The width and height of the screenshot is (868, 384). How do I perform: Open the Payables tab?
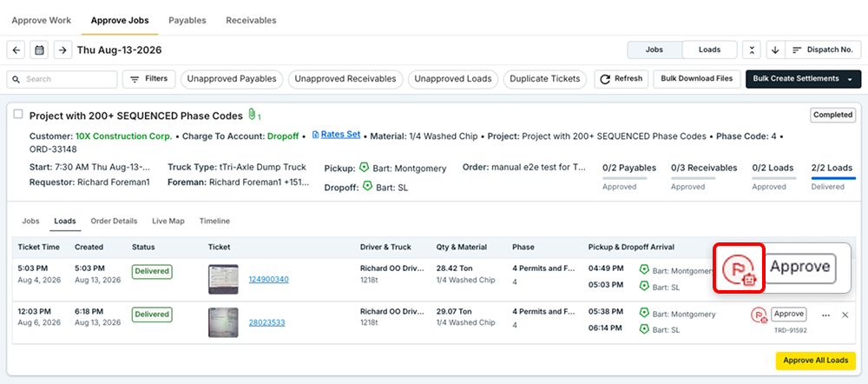click(x=187, y=21)
